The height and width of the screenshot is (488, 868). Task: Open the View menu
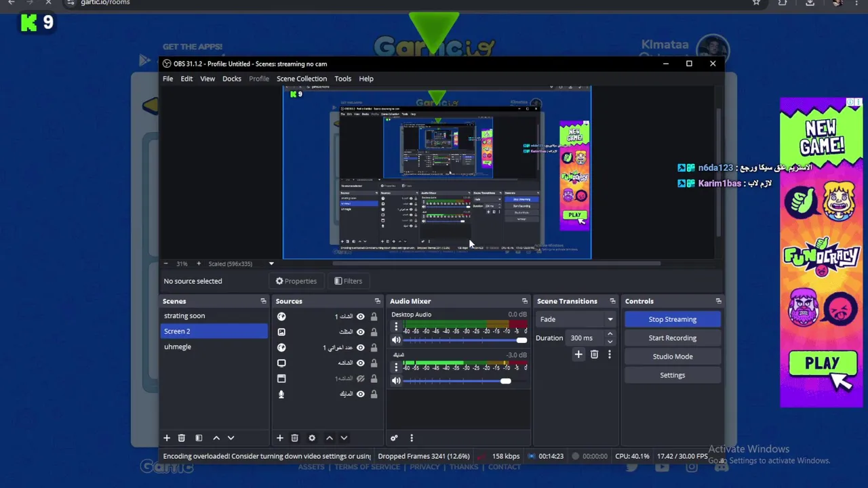208,79
